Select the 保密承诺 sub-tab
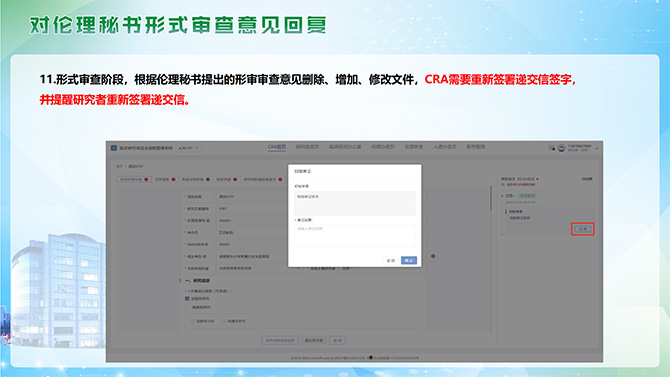670x377 pixels. [x=226, y=180]
